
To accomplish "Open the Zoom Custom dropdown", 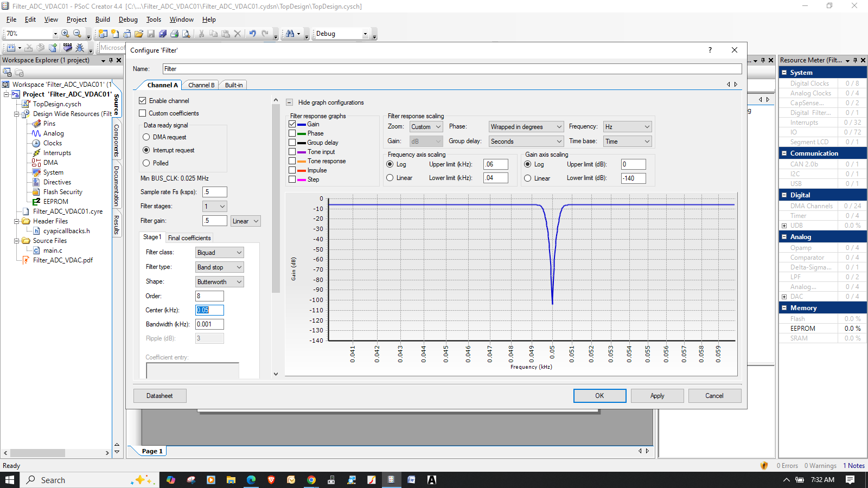I will (x=426, y=127).
